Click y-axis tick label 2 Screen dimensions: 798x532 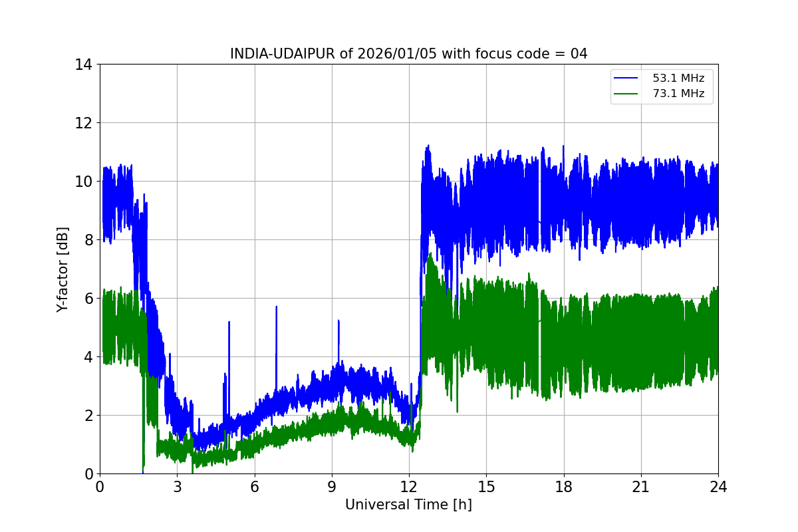[x=87, y=416]
